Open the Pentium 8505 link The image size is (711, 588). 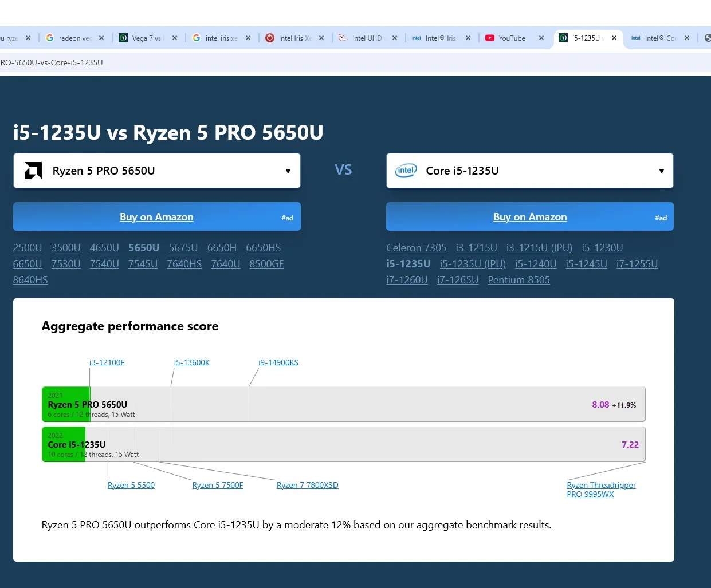click(519, 280)
